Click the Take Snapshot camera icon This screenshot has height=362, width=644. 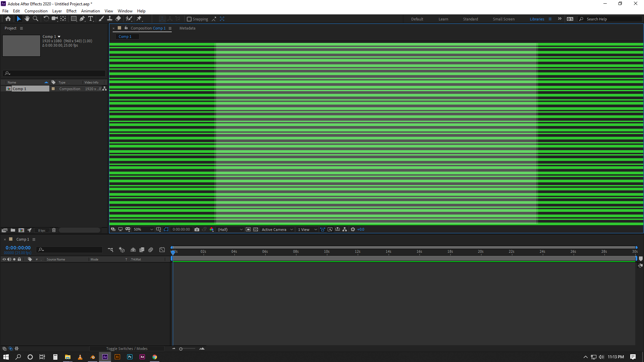(x=197, y=229)
